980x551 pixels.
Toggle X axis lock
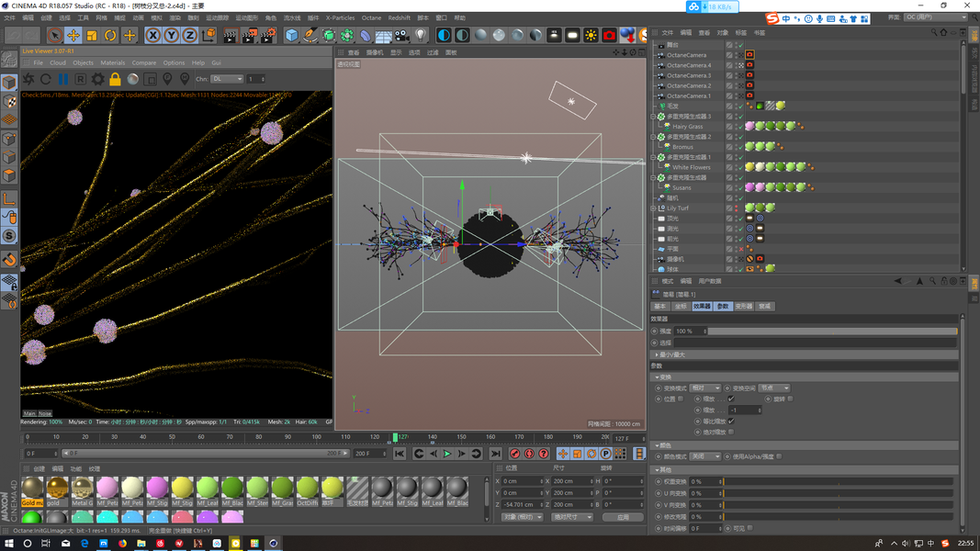point(152,36)
